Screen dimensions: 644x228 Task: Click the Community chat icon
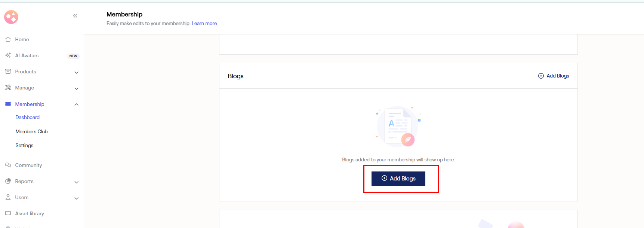8,165
